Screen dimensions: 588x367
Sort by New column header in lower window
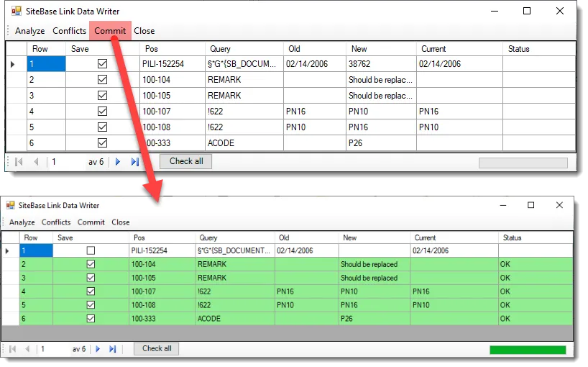click(x=375, y=237)
